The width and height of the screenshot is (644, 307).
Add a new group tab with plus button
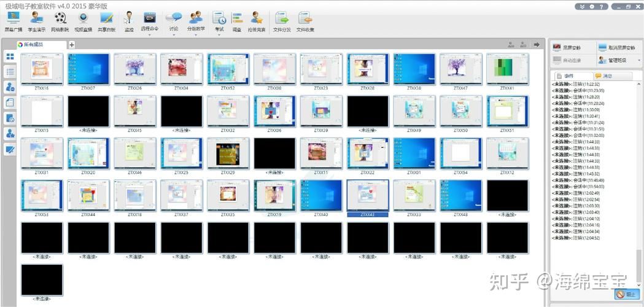click(72, 44)
